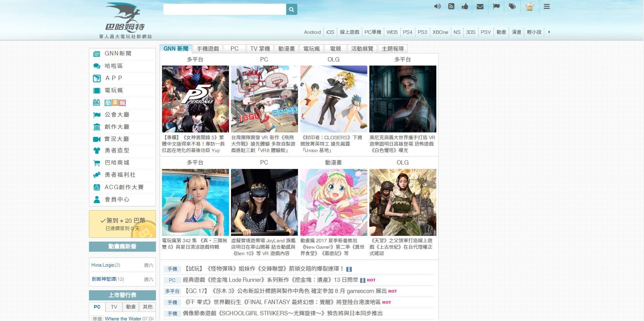Click video icon beside 怪物彈珠 headline
Screen dimensions: 644x321
click(349, 269)
